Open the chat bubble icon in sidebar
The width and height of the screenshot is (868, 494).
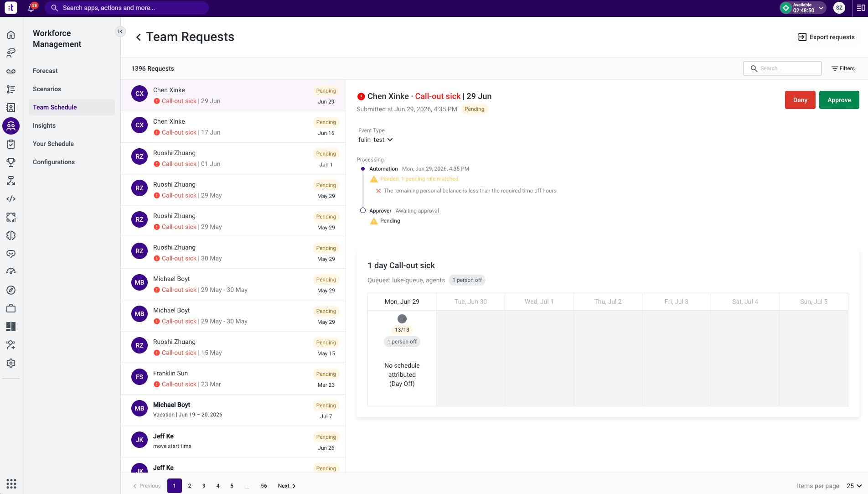(x=11, y=254)
